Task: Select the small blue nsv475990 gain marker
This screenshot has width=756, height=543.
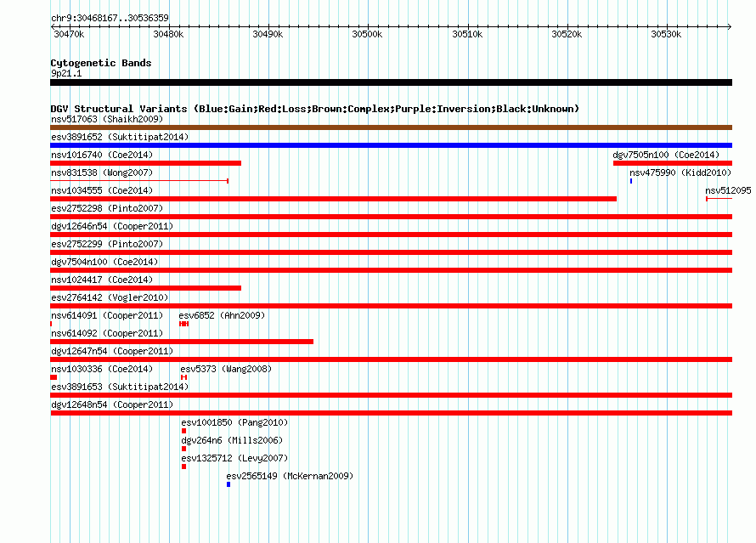Action: click(x=631, y=181)
